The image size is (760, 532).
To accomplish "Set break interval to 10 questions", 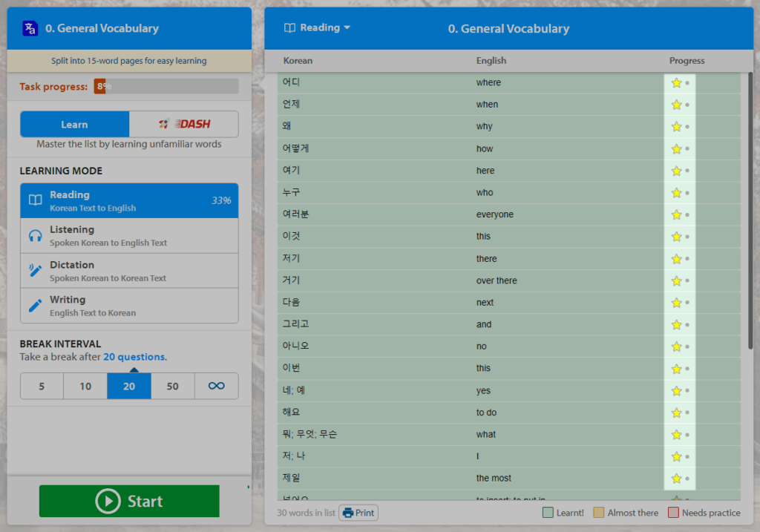I will pyautogui.click(x=85, y=386).
